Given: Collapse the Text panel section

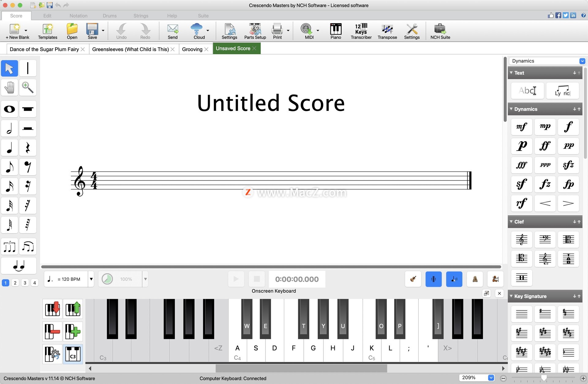Looking at the screenshot, I should coord(511,73).
